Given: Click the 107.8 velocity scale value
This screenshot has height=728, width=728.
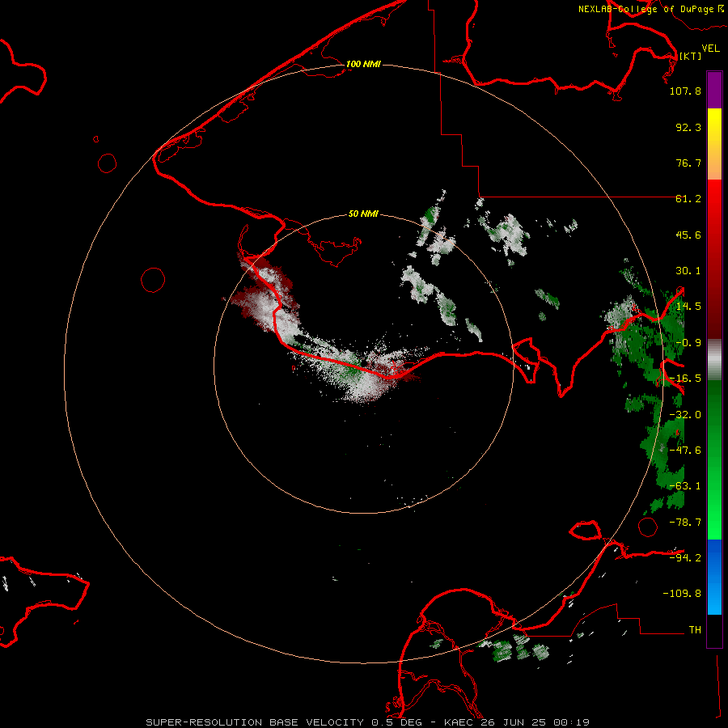Looking at the screenshot, I should click(685, 91).
